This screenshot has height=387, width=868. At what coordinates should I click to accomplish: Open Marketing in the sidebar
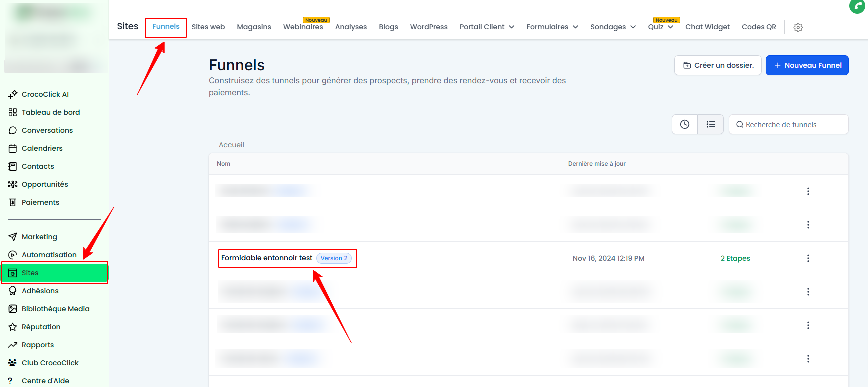coord(39,237)
